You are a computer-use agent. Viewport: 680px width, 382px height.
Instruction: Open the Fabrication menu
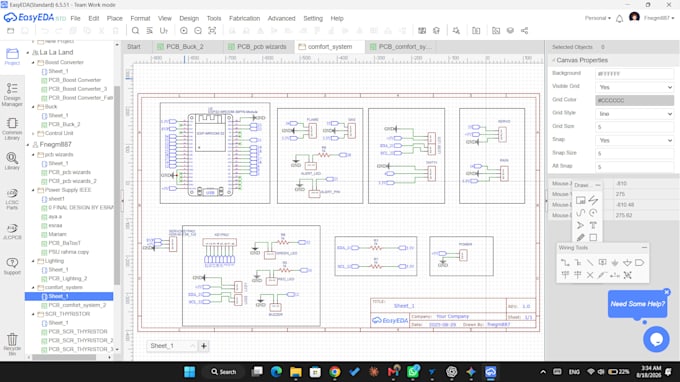pyautogui.click(x=245, y=18)
